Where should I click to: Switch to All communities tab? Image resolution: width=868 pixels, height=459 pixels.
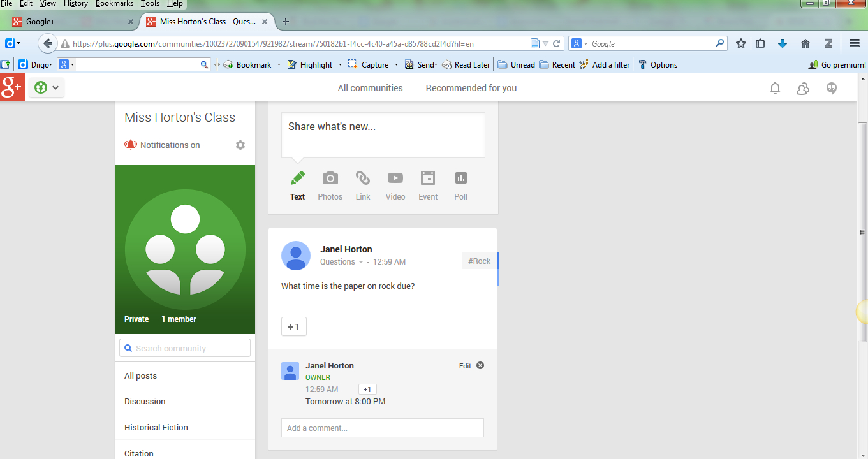click(x=370, y=88)
